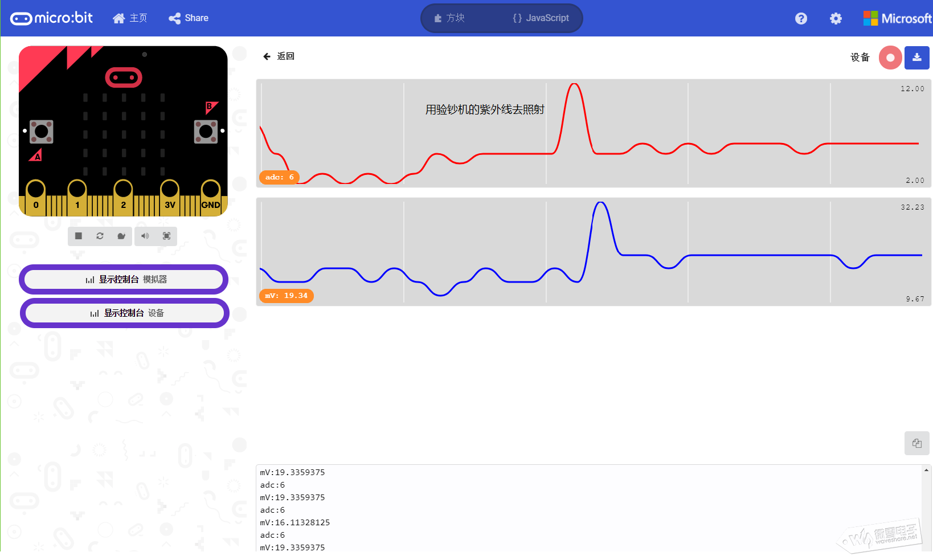
Task: Click the GND pin on the micro:bit
Action: (211, 197)
